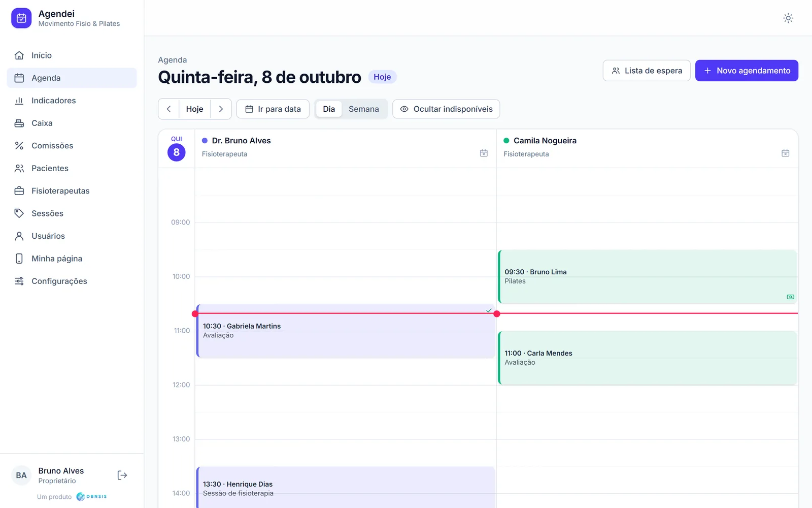Open the Lista de espera
The height and width of the screenshot is (508, 812).
click(647, 71)
